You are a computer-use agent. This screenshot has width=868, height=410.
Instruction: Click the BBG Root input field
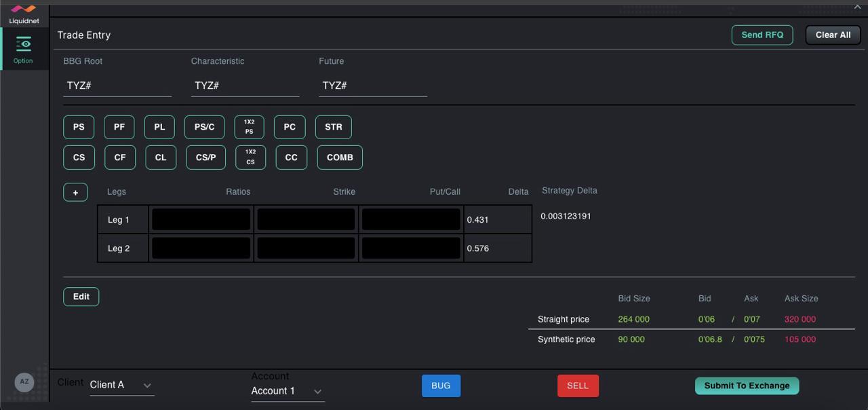[x=117, y=85]
